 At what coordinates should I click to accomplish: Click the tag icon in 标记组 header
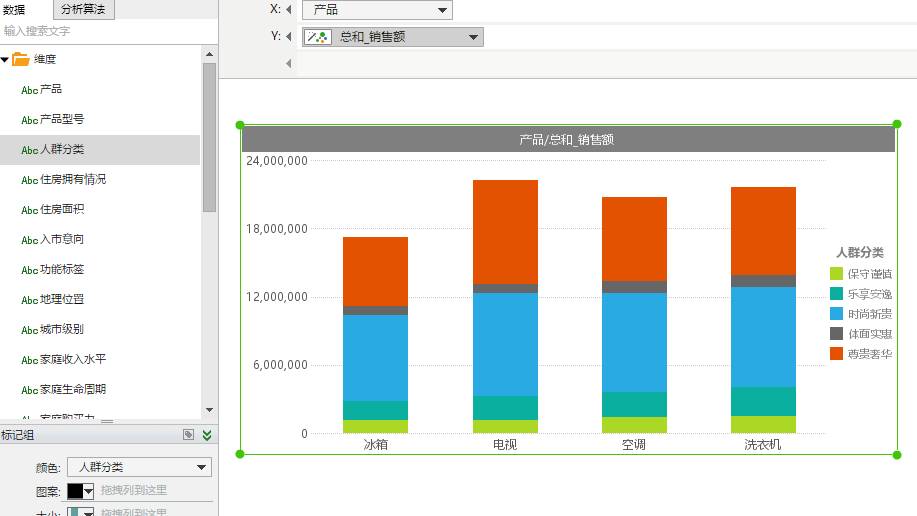(x=188, y=435)
